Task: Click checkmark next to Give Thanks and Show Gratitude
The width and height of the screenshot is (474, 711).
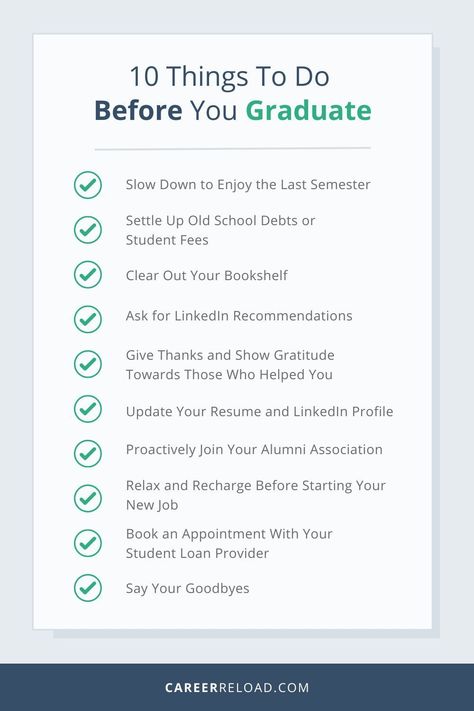Action: (x=88, y=364)
